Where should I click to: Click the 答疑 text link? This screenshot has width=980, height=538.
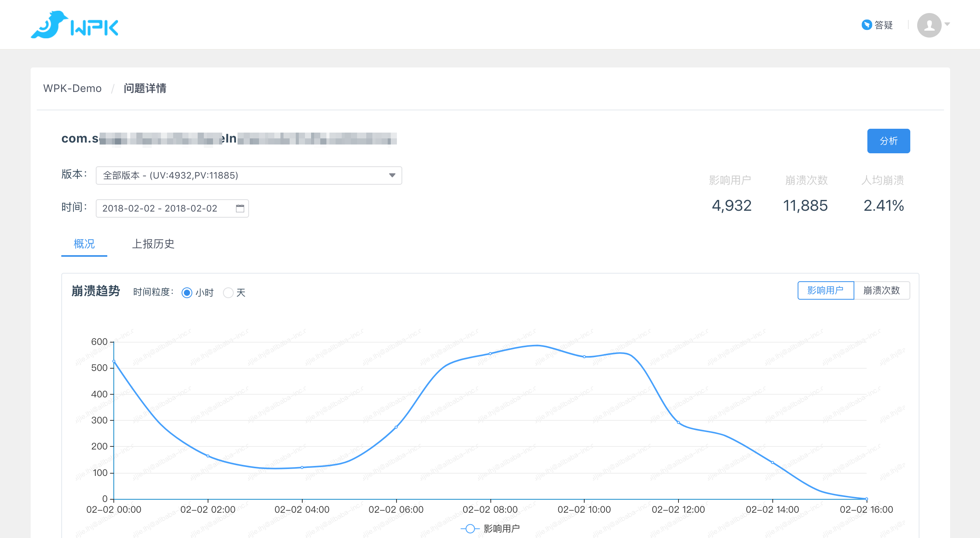[x=883, y=25]
